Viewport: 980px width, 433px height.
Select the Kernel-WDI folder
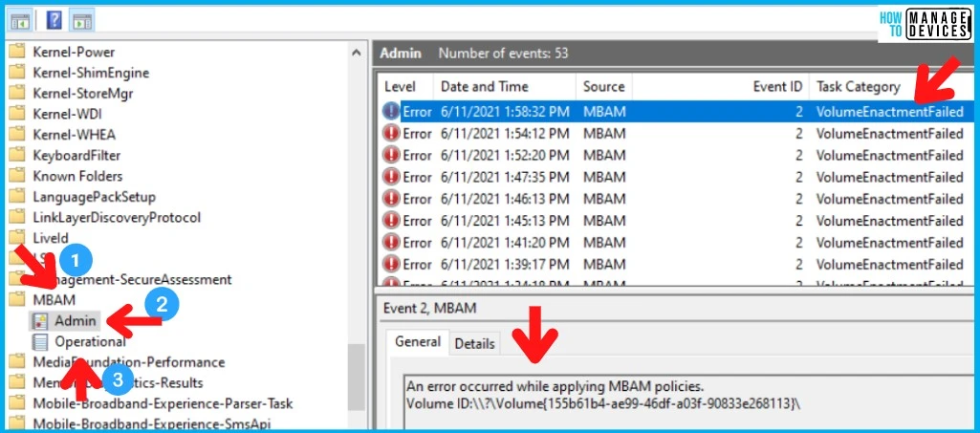67,115
